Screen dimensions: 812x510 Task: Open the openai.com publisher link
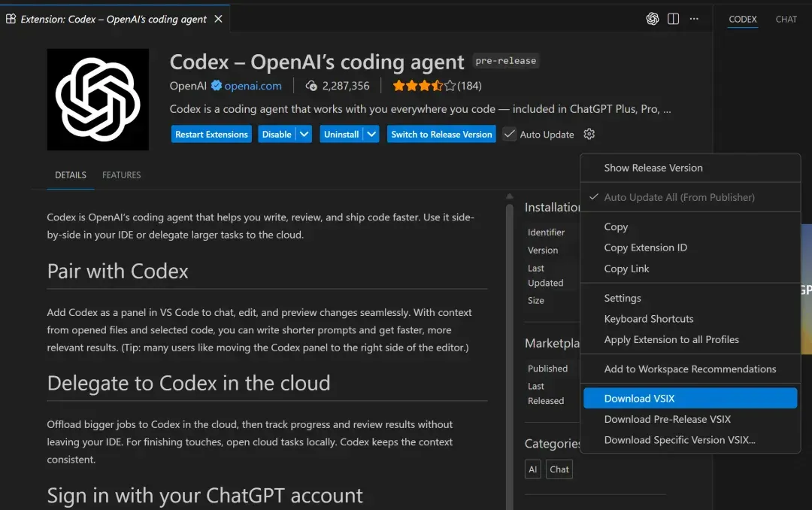253,86
